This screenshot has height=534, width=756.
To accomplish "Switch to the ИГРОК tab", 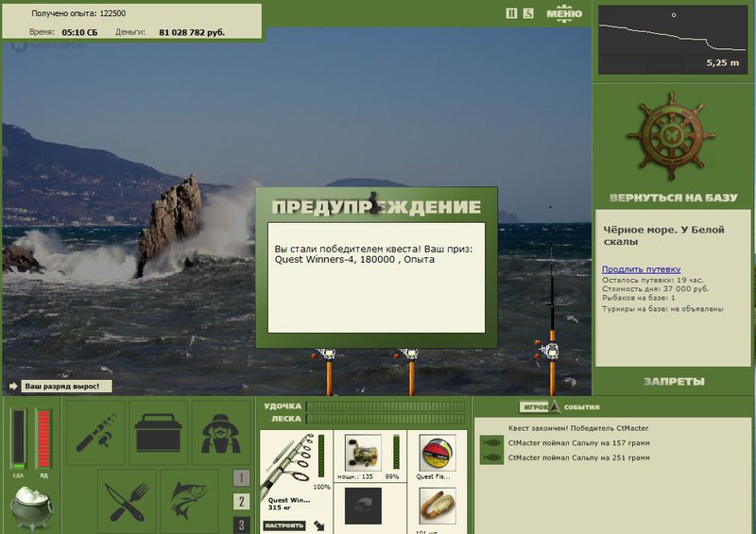I will pos(535,407).
